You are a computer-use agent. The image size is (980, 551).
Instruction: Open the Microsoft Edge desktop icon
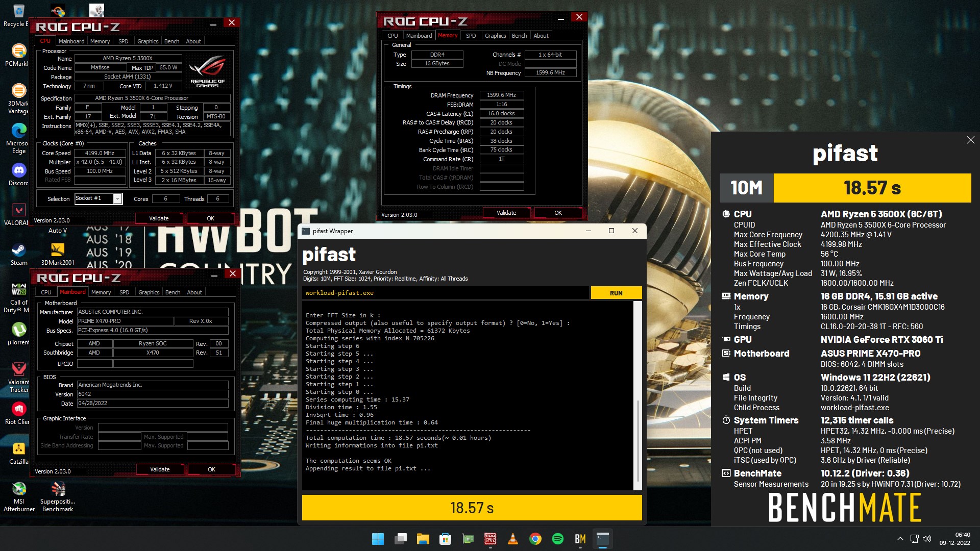18,139
